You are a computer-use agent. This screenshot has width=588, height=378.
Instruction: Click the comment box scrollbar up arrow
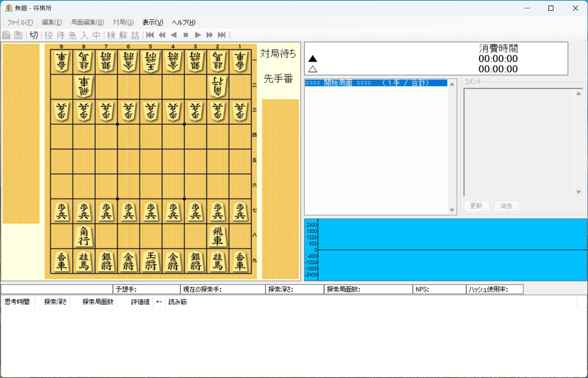(579, 94)
